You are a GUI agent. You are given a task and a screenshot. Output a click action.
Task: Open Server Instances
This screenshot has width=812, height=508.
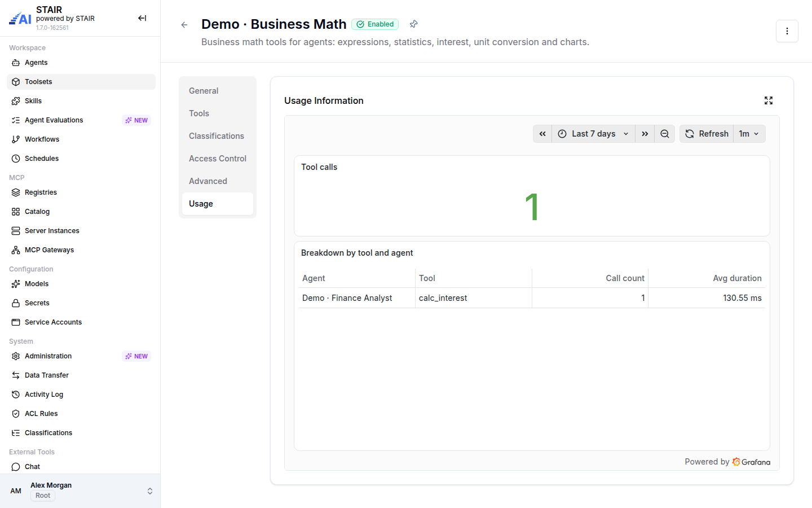point(81,231)
